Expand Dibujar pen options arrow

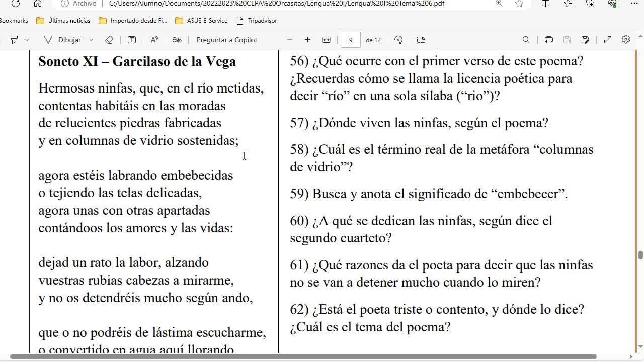tap(91, 40)
